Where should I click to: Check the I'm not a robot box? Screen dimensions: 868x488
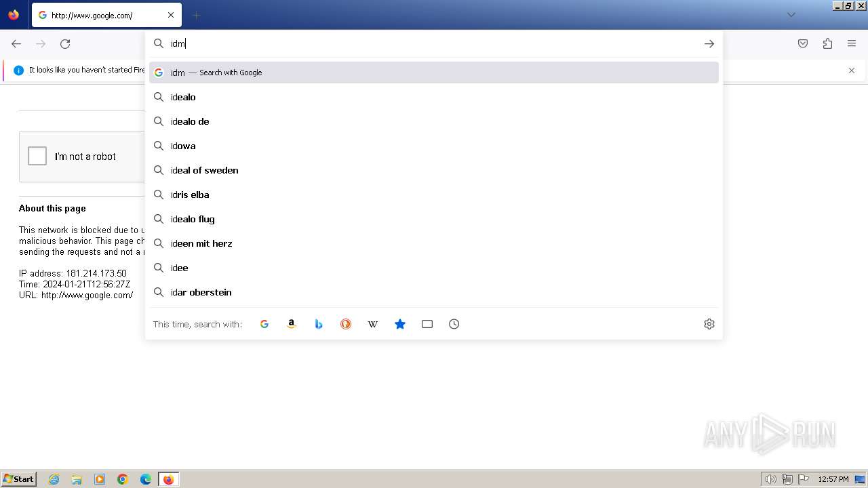click(37, 156)
